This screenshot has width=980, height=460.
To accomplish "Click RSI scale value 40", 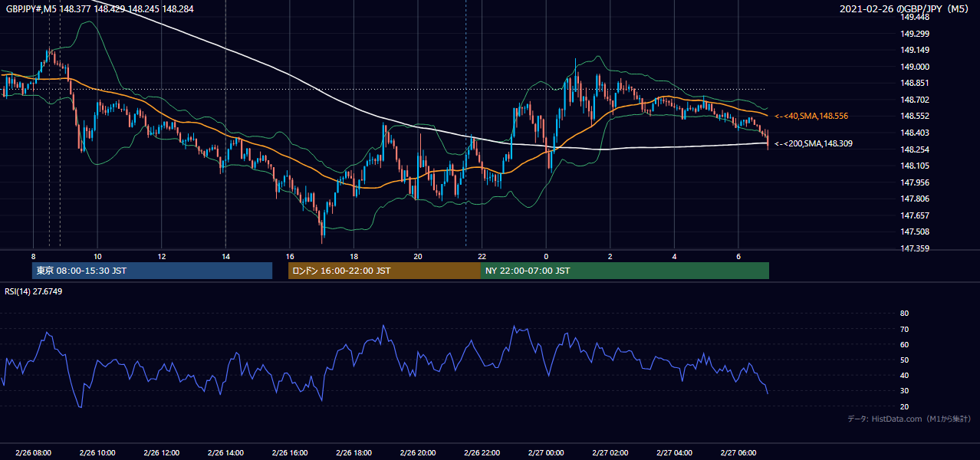I will coord(904,375).
